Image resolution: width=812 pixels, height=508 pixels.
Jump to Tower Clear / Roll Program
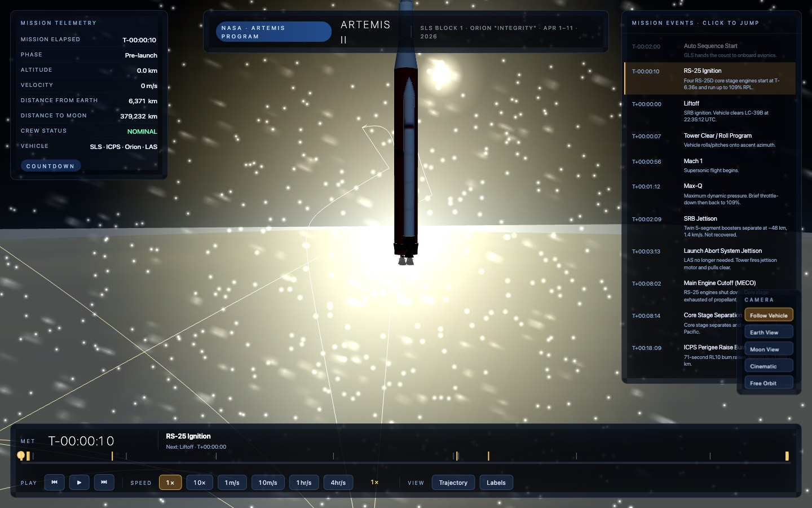click(710, 140)
